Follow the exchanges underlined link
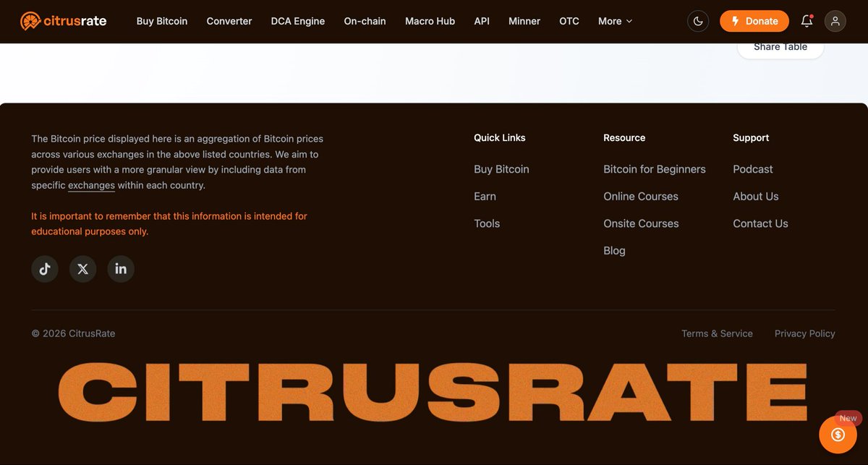 tap(91, 185)
